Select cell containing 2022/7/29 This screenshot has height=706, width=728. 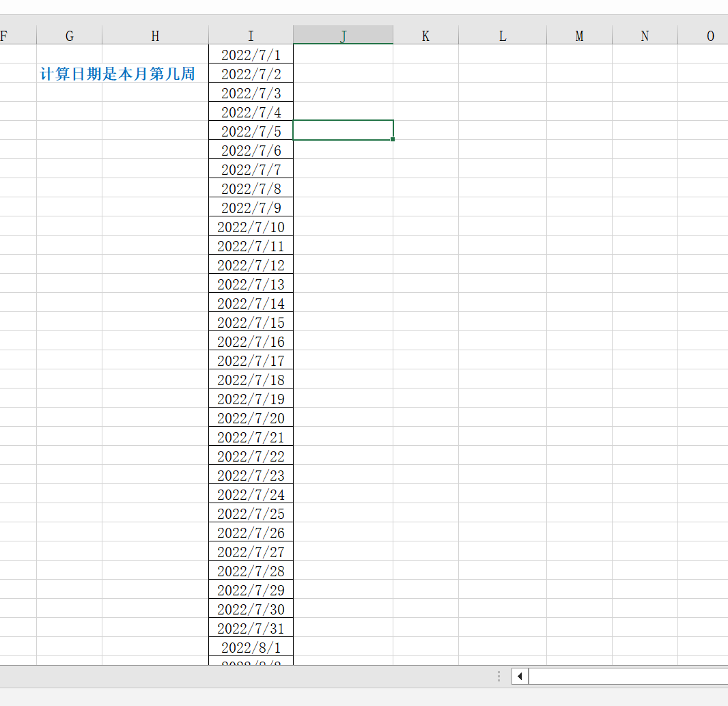pos(251,589)
